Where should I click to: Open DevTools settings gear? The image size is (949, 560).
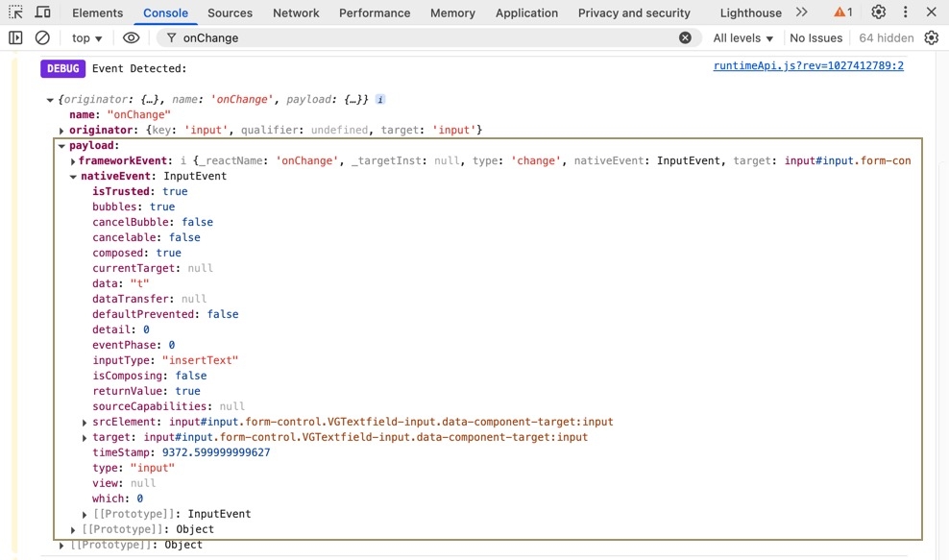(x=878, y=12)
